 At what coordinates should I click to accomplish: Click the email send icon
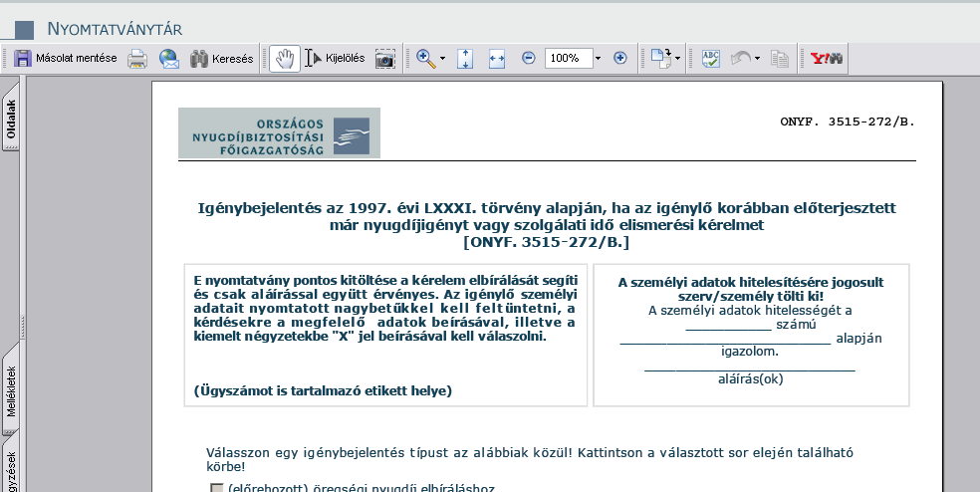tap(168, 59)
